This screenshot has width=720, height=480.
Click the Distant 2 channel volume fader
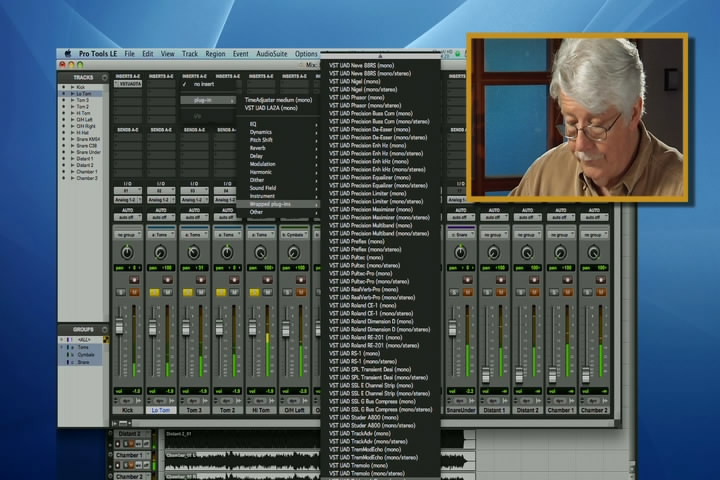519,375
